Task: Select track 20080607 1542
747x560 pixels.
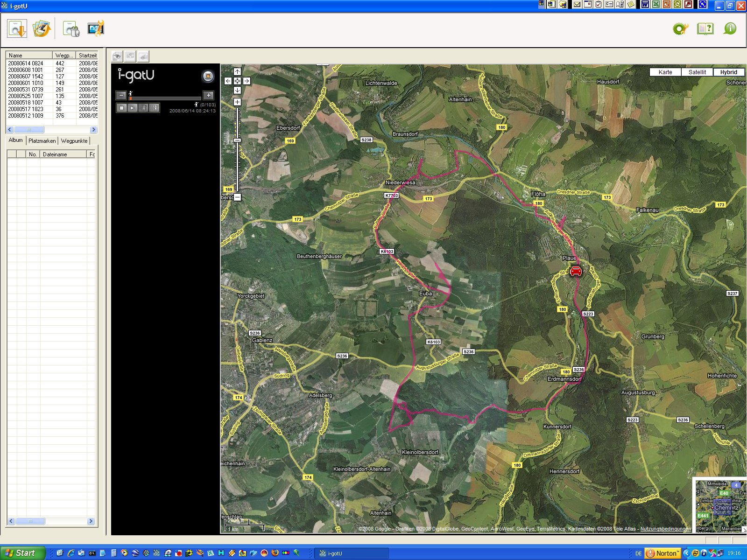Action: tap(52, 76)
